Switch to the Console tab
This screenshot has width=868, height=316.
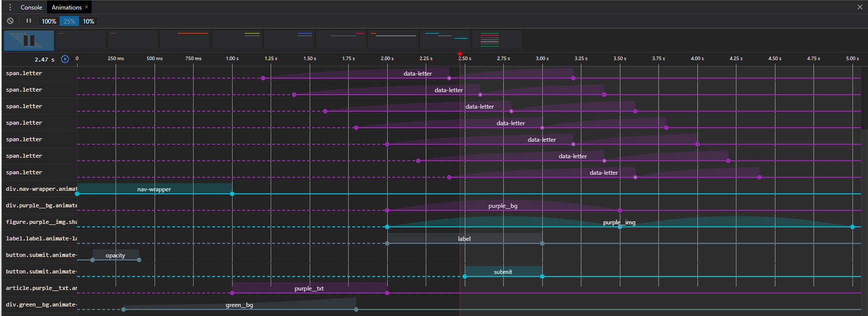pos(31,7)
